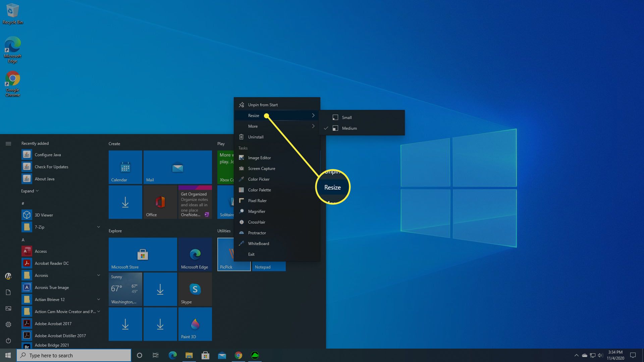The image size is (644, 362).
Task: Expand the Acronis folder group
Action: (x=98, y=275)
